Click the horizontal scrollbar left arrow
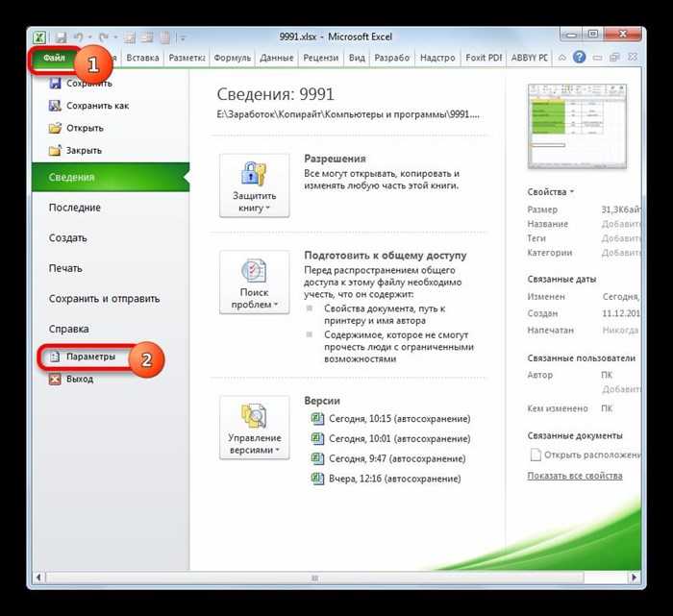Screen dimensions: 673x616 [x=38, y=578]
